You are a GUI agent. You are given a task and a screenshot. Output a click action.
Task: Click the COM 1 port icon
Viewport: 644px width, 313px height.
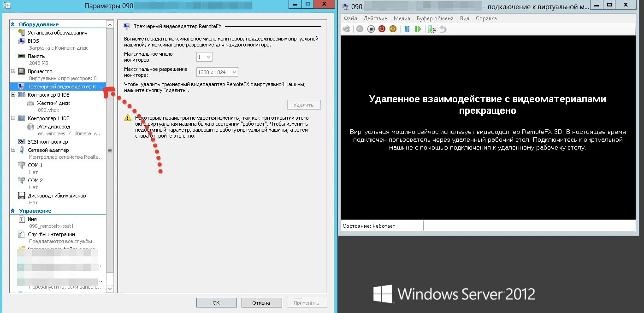[22, 165]
